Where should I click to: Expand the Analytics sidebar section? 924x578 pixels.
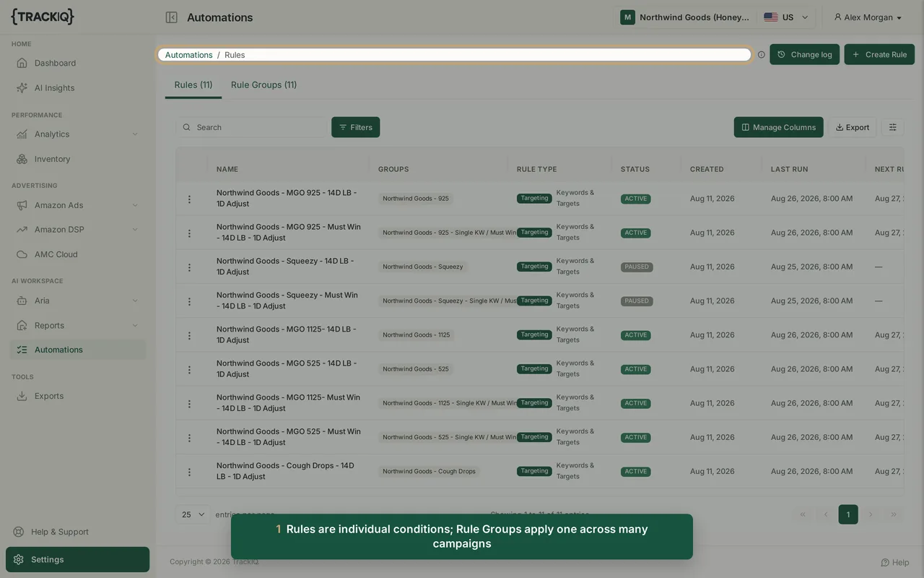(x=78, y=134)
